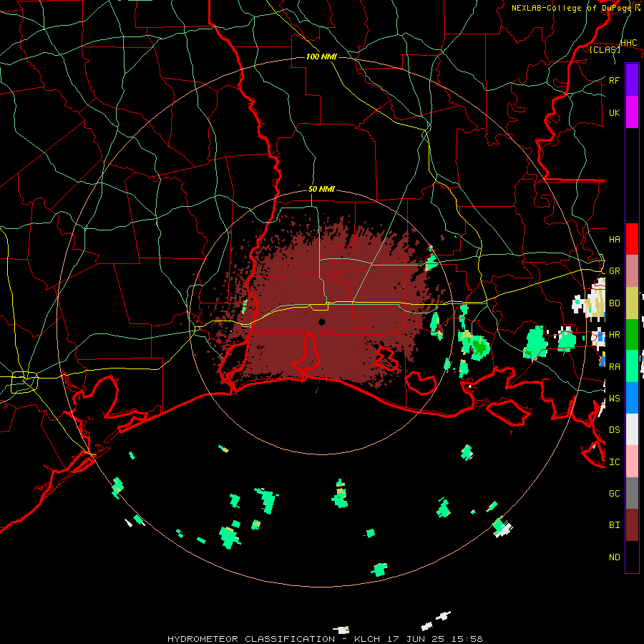Click the black radar site dot at map center
644x644 pixels.
tap(321, 322)
